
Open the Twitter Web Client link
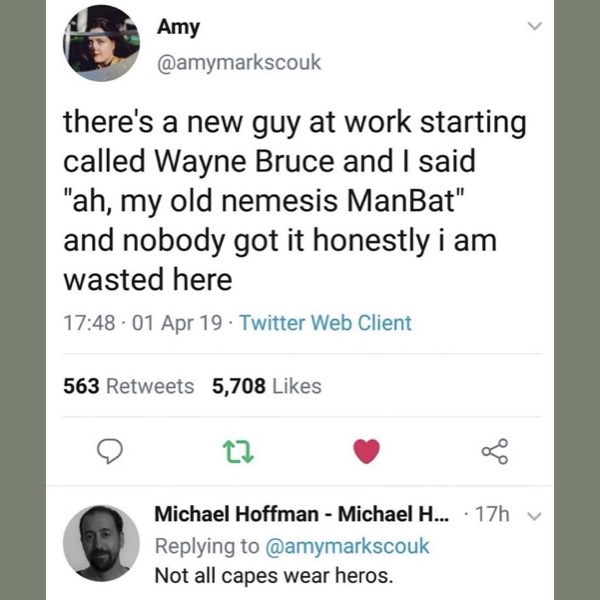326,323
